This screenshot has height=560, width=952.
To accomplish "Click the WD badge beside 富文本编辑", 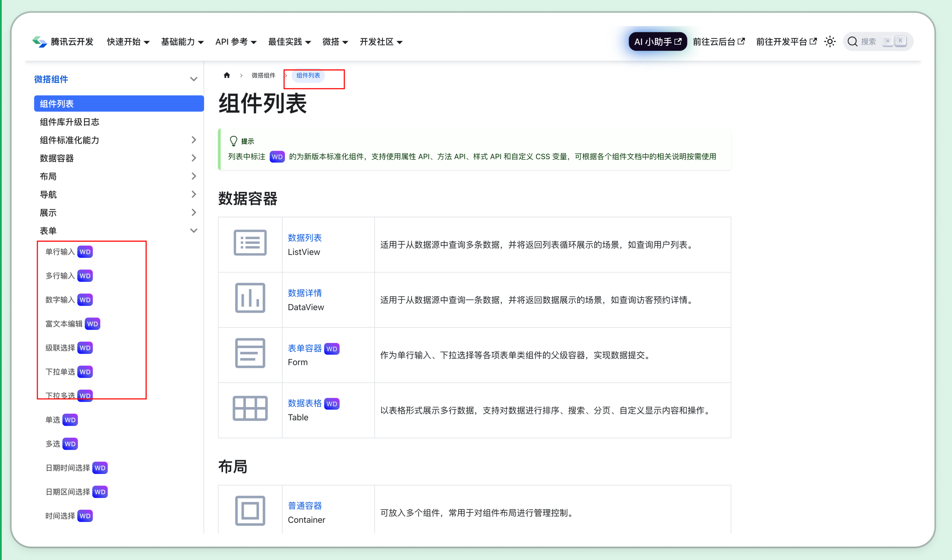I will 93,324.
